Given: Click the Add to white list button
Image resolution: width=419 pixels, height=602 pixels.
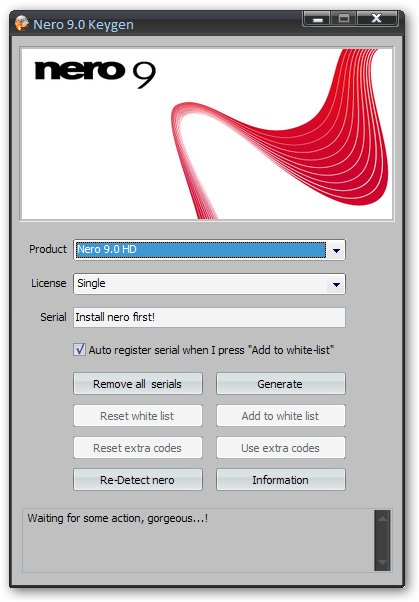Looking at the screenshot, I should tap(281, 415).
